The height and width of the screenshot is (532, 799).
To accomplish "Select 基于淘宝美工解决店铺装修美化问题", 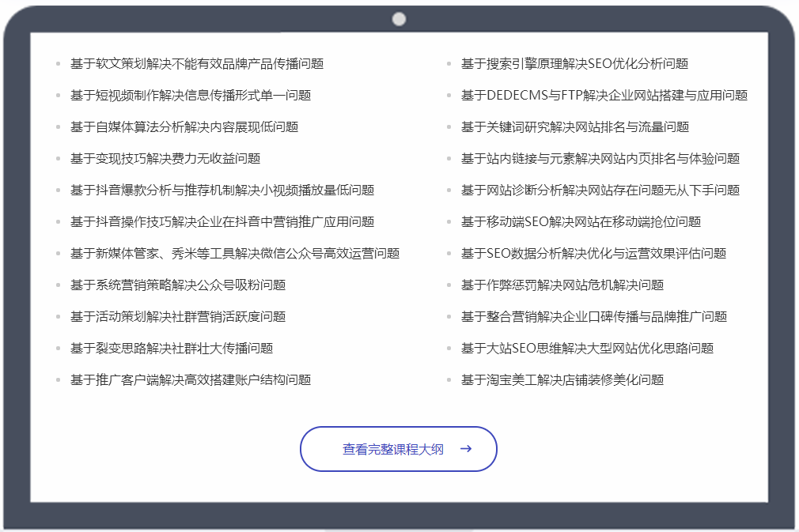I will pos(562,380).
